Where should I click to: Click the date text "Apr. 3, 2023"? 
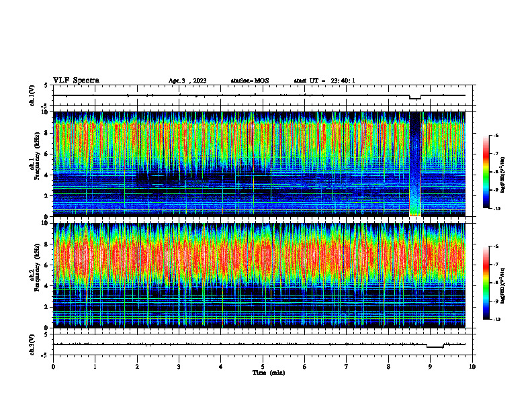(x=187, y=81)
